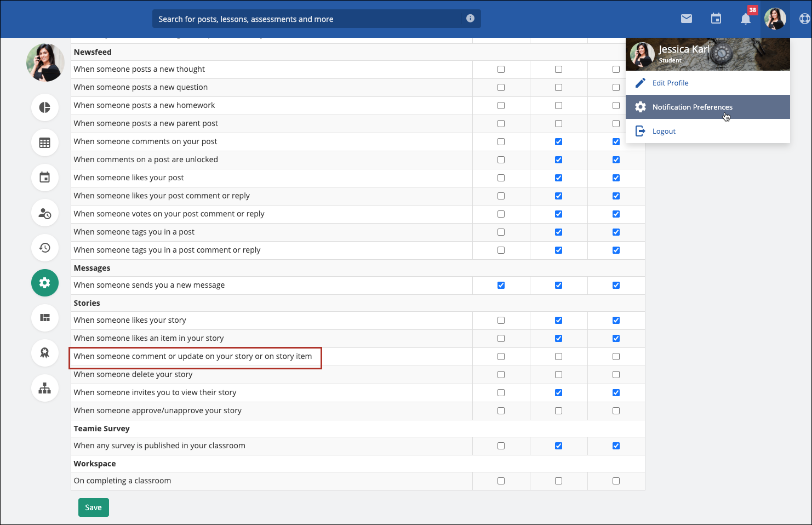Click the search posts and lessons field
The height and width of the screenshot is (525, 812).
tap(307, 19)
